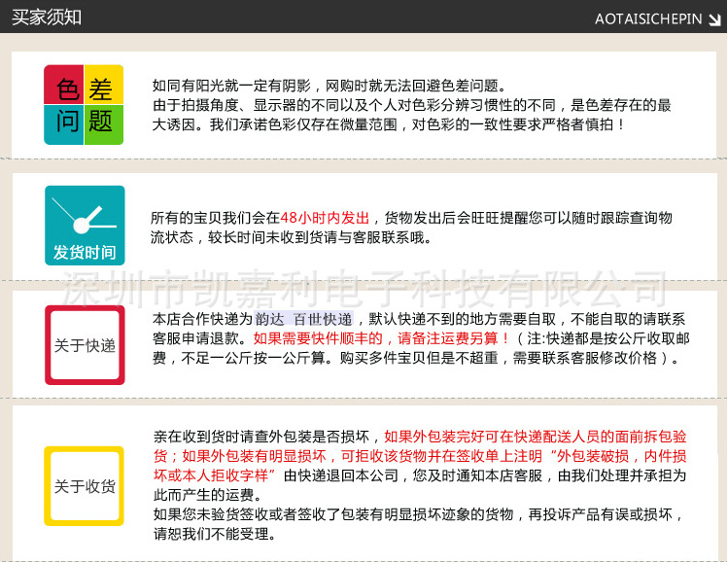
Task: Click the highlighted text 韵达 百世快递
Action: pos(303,319)
